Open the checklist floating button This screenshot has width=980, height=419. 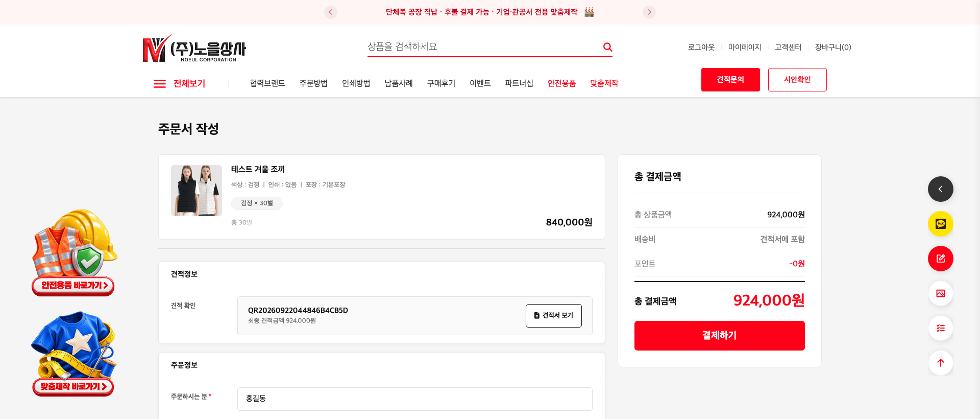[941, 328]
